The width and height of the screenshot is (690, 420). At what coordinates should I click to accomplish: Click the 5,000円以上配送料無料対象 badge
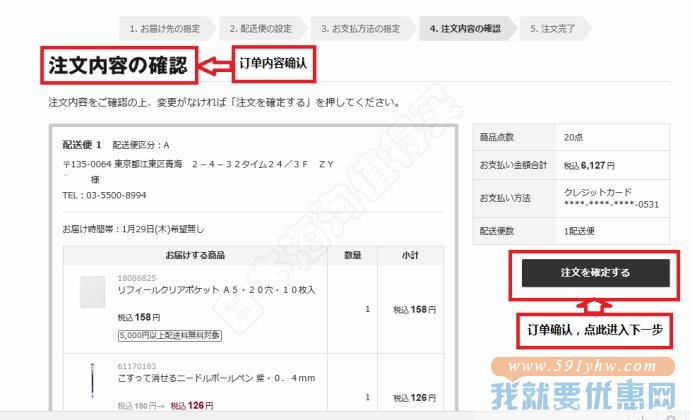pyautogui.click(x=170, y=335)
